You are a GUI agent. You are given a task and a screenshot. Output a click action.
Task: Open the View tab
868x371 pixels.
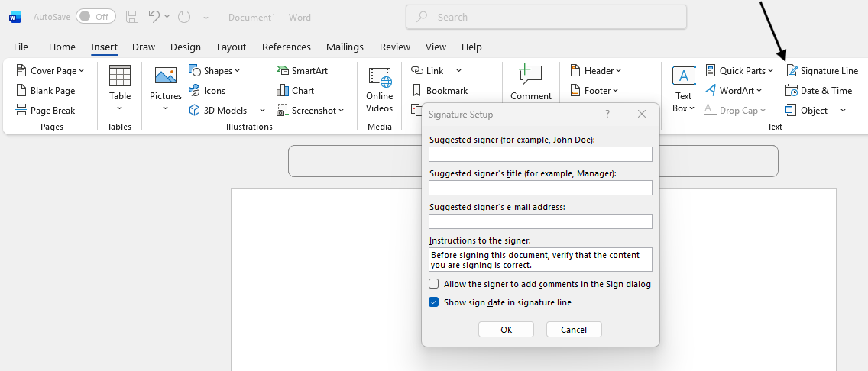click(x=436, y=47)
